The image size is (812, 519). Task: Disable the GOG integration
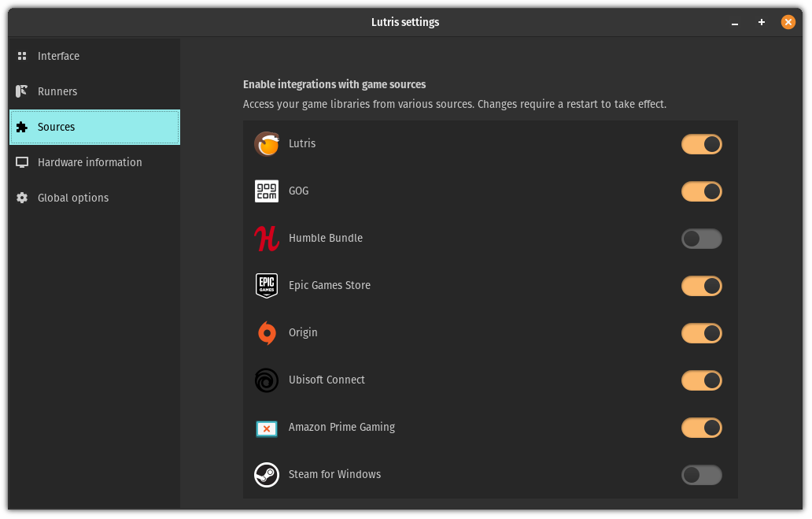pyautogui.click(x=701, y=191)
